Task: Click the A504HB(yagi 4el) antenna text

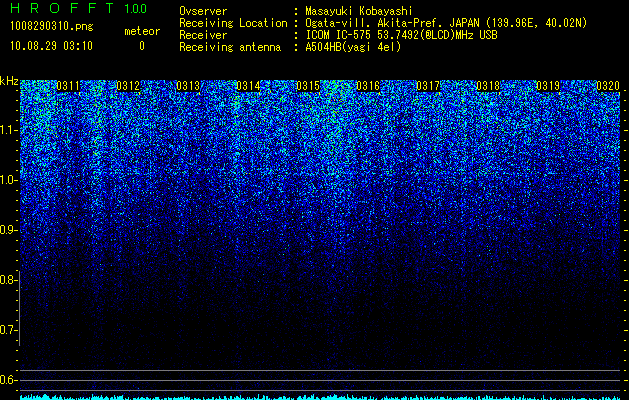Action: coord(353,47)
